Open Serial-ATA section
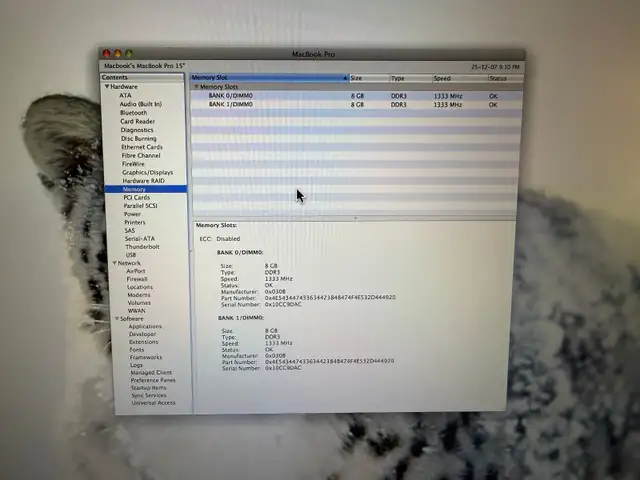 pyautogui.click(x=140, y=239)
